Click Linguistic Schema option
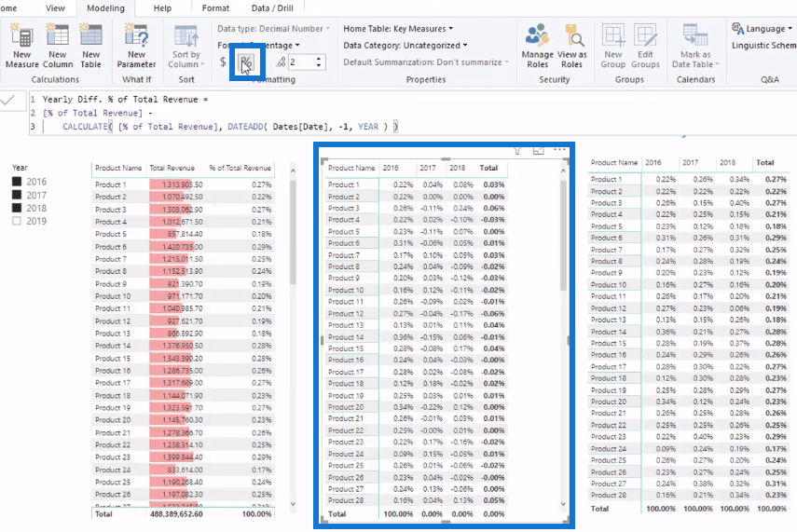 coord(764,46)
